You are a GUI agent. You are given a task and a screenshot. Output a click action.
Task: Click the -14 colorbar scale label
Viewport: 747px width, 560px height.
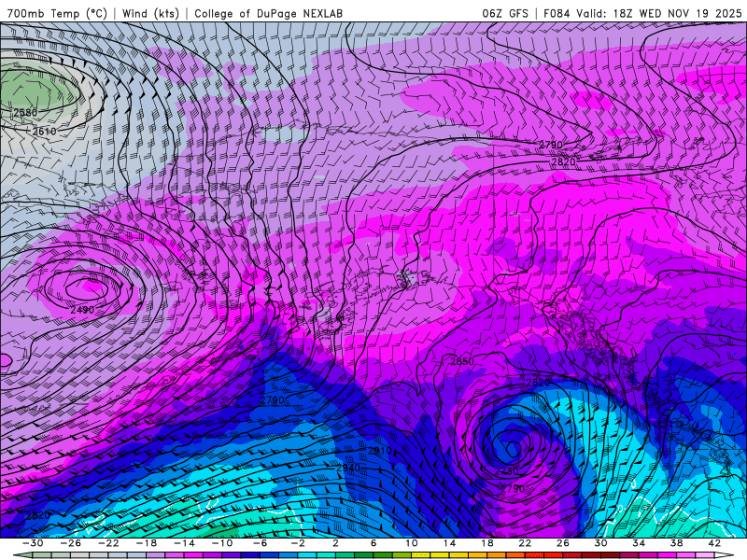coord(184,543)
